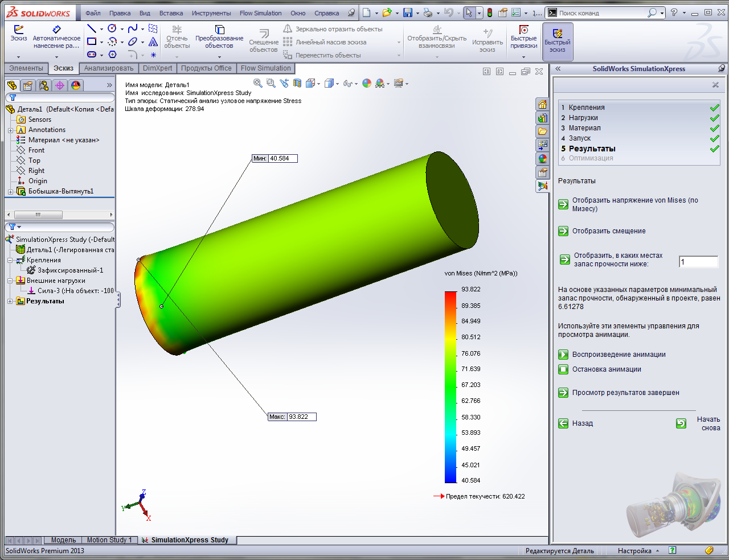Viewport: 729px width, 560px height.
Task: Select the Circle sketch tool
Action: coord(112,28)
